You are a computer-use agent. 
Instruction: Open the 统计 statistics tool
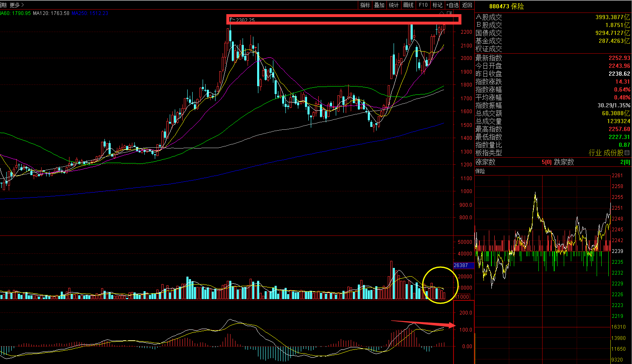click(394, 5)
